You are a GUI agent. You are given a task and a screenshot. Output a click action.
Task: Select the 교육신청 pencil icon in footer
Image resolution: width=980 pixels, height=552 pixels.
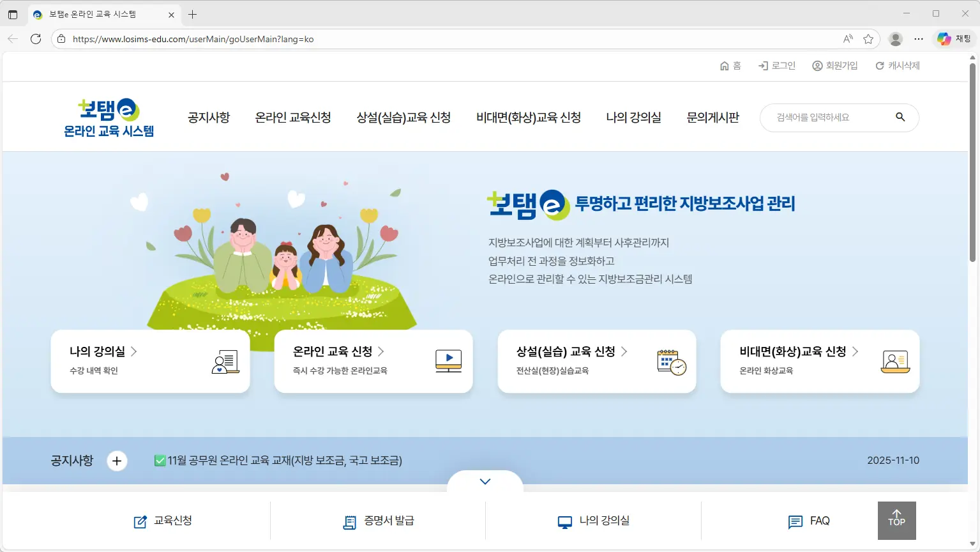coord(140,521)
